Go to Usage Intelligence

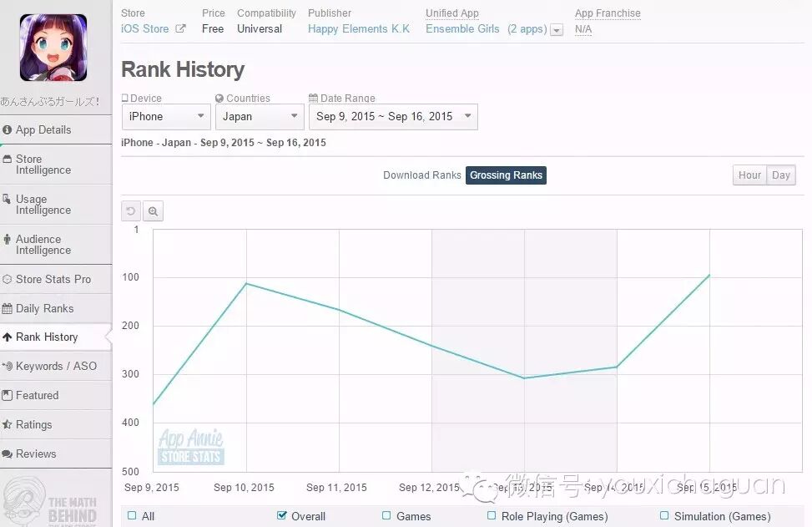tap(56, 204)
